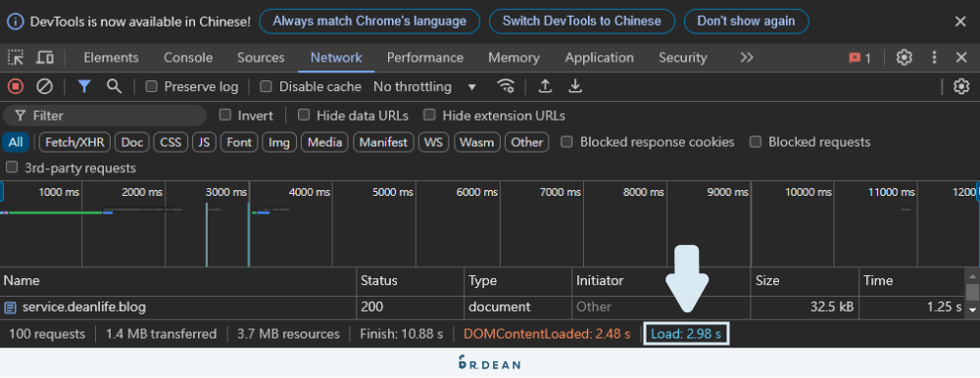Switch to the Performance tab

(x=425, y=58)
